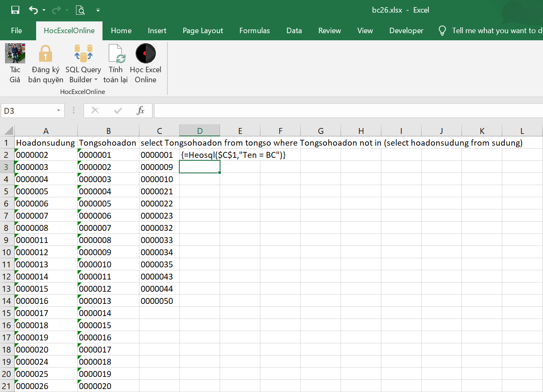Select column G header
The width and height of the screenshot is (543, 392).
(x=321, y=131)
